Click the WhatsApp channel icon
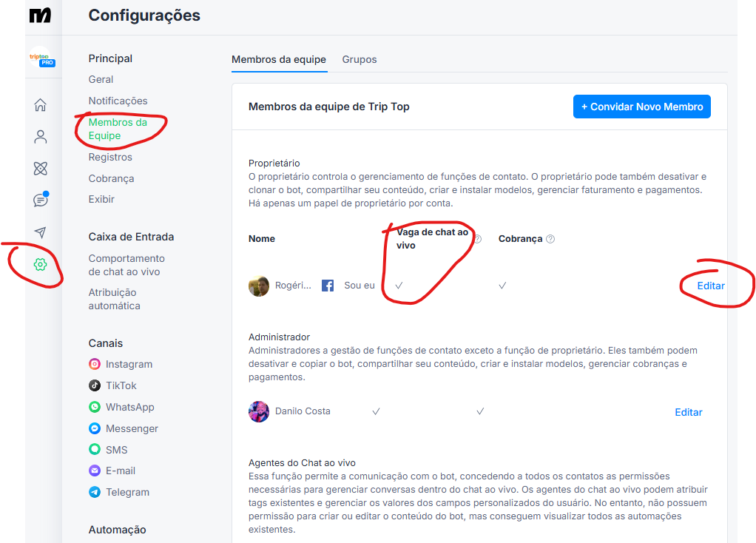756x543 pixels. [x=95, y=407]
